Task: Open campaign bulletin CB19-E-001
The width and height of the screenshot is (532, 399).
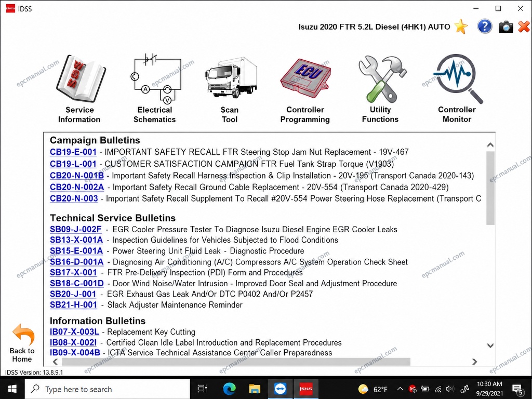Action: [73, 152]
